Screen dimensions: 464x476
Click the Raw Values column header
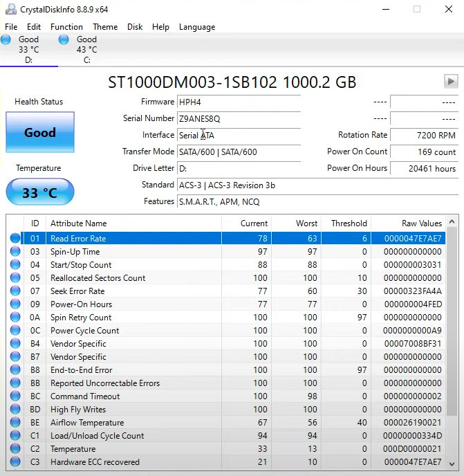(408, 223)
